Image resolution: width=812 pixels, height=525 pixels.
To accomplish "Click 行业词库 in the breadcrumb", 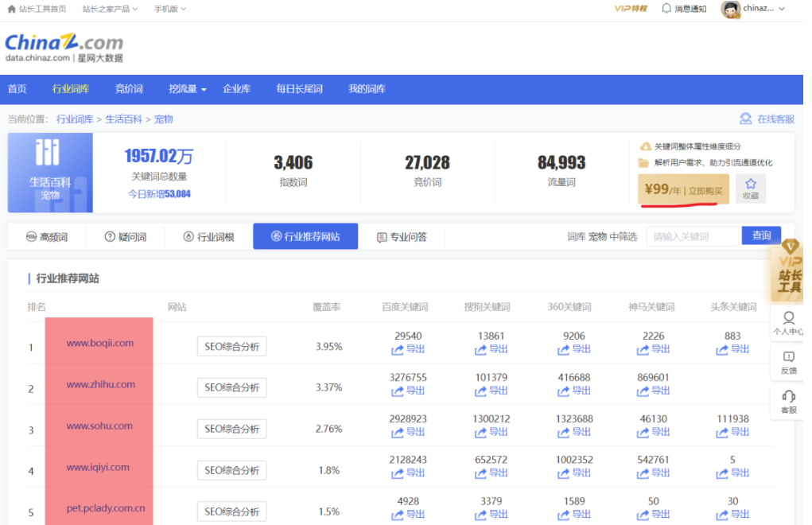I will click(75, 119).
